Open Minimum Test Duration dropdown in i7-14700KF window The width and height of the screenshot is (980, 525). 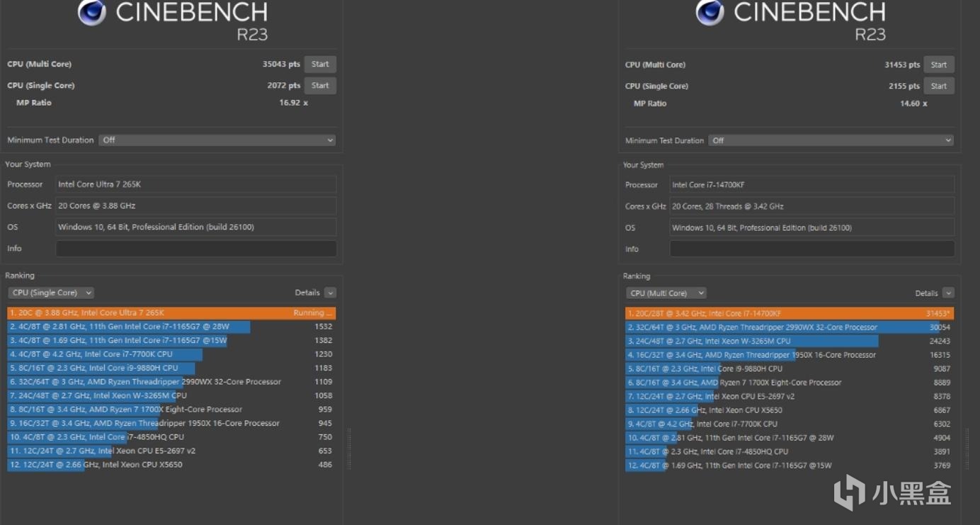(831, 140)
